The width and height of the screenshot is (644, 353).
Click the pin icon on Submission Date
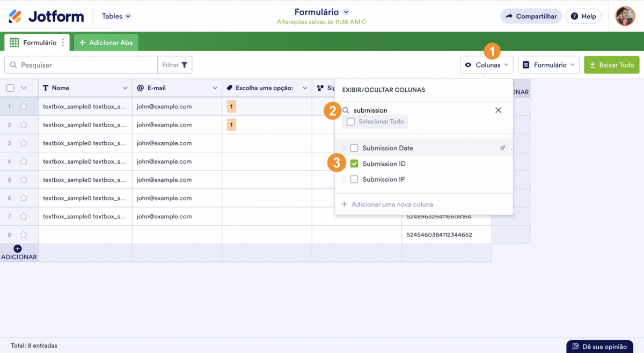click(502, 148)
